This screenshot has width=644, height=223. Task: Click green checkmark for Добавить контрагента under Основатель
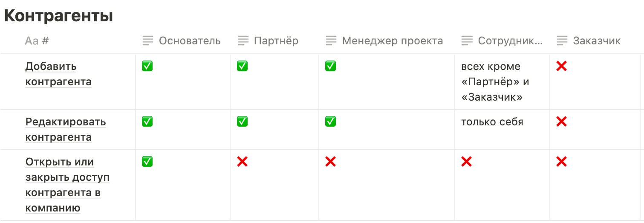[x=147, y=66]
